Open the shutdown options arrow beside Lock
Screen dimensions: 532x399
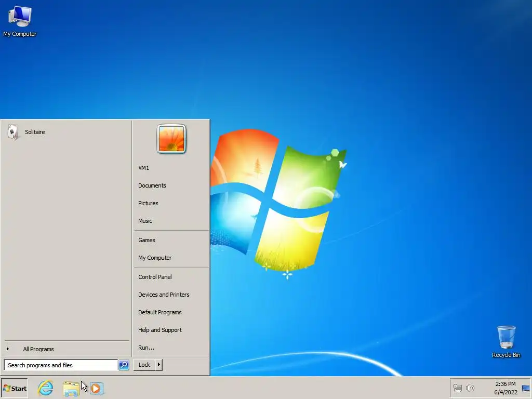(159, 365)
